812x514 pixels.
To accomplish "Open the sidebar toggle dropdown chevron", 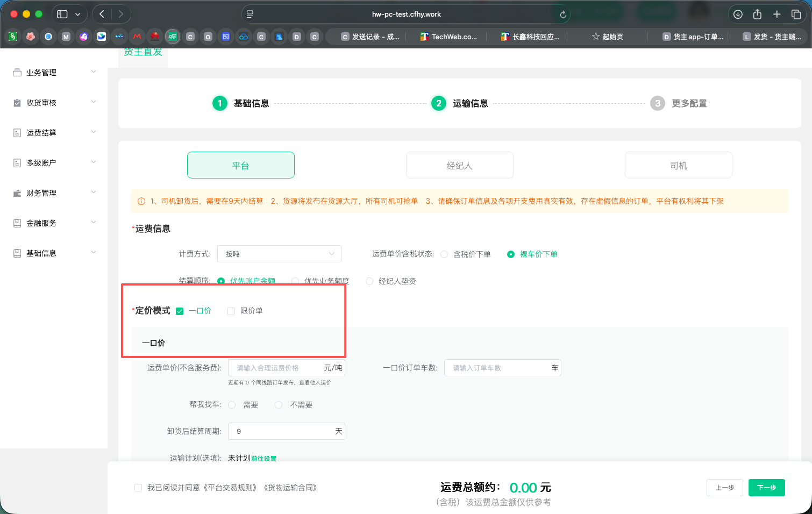I will 77,15.
